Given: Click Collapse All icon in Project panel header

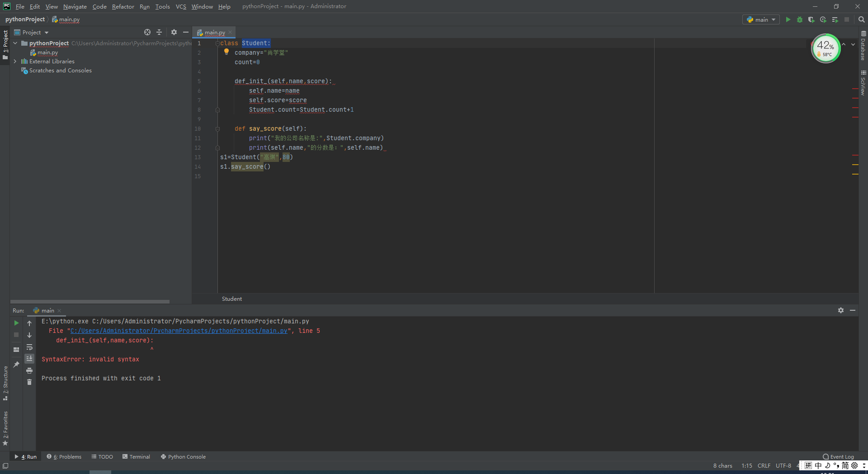Looking at the screenshot, I should point(159,32).
